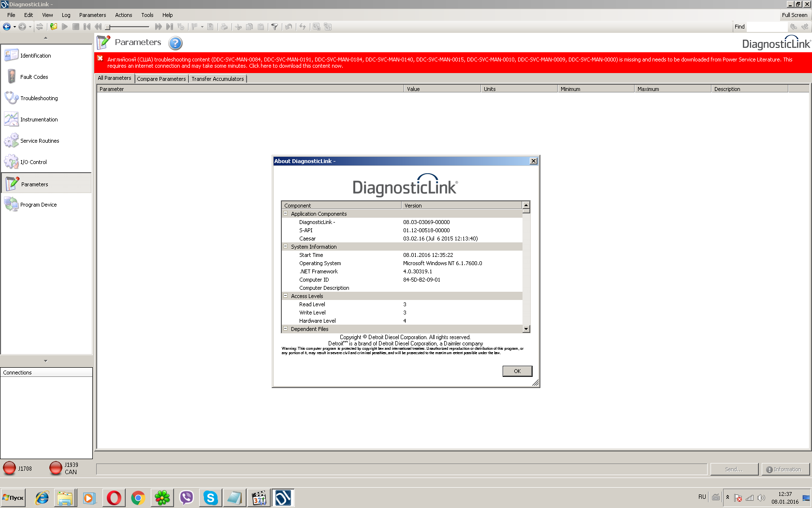The image size is (812, 508).
Task: Click the sidebar scroll-down arrow above Connections
Action: [x=46, y=361]
